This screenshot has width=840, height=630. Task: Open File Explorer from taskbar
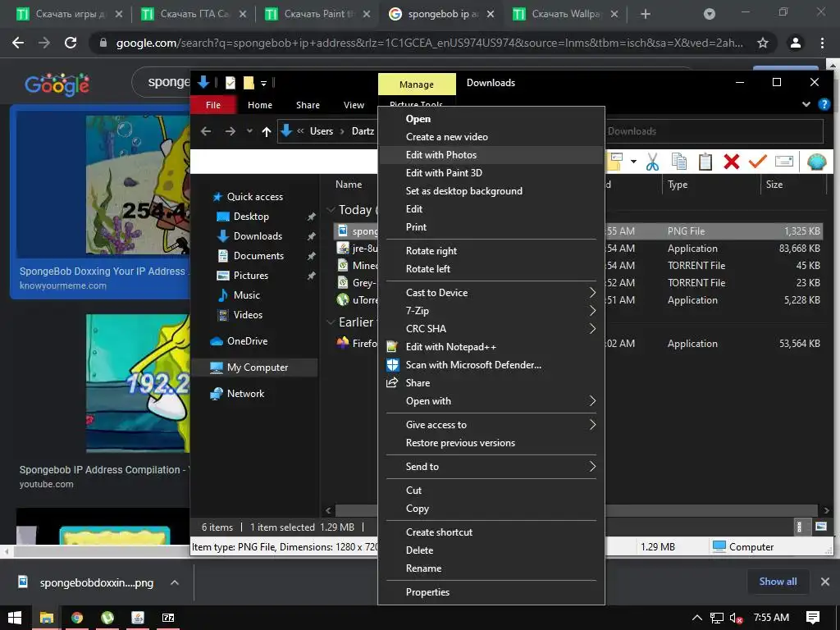coord(47,618)
